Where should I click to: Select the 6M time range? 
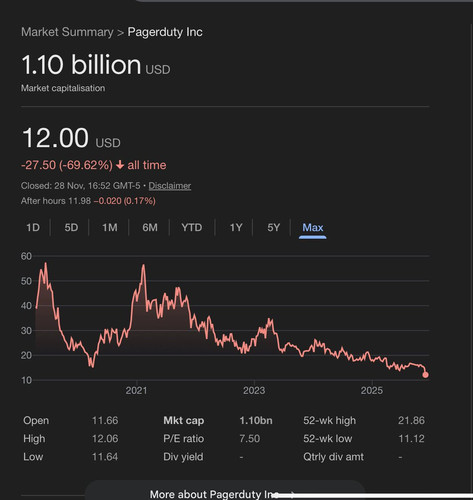(x=150, y=228)
